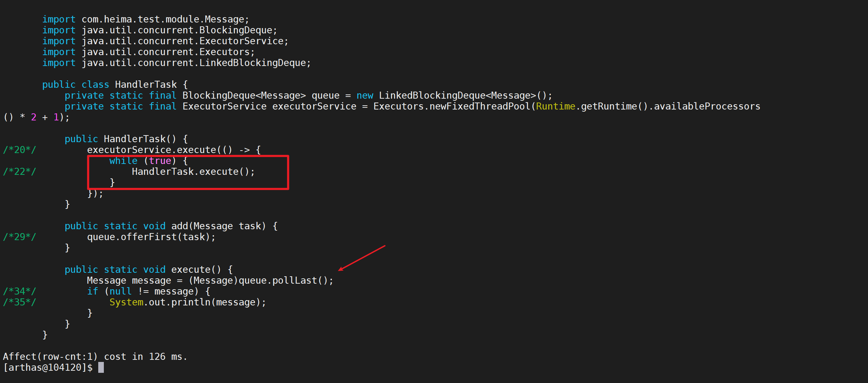Click the 'public class HandlerTask {' declaration
The height and width of the screenshot is (383, 868).
(x=115, y=85)
